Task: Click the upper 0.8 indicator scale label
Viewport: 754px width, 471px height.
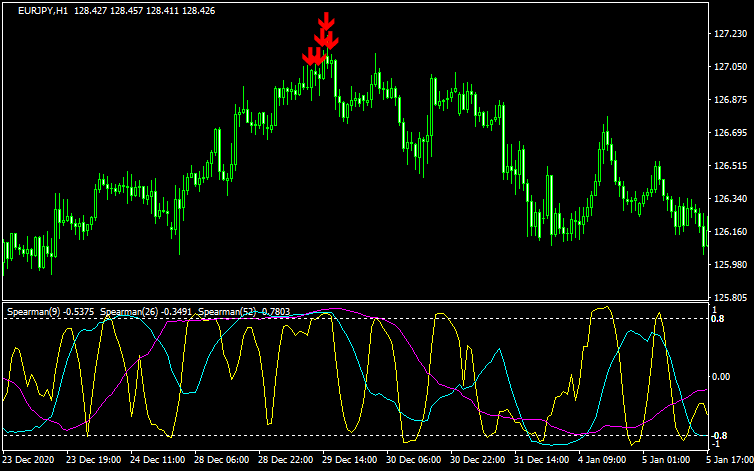Action: pos(720,319)
